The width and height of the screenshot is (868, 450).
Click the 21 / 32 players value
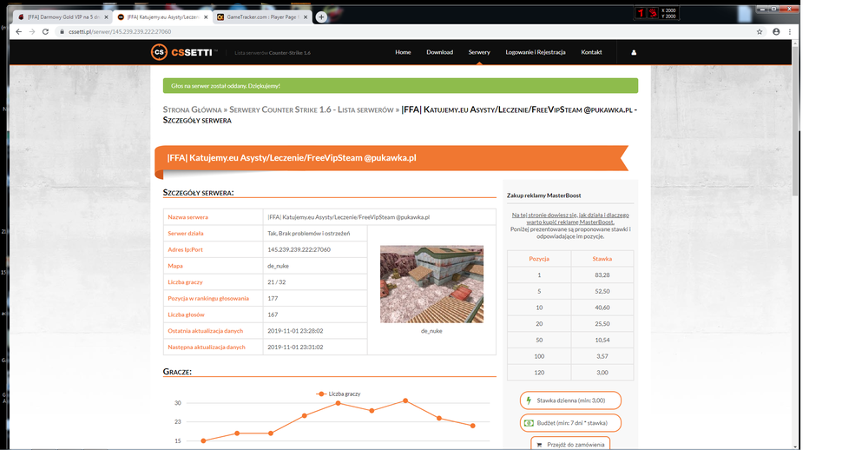click(x=278, y=282)
